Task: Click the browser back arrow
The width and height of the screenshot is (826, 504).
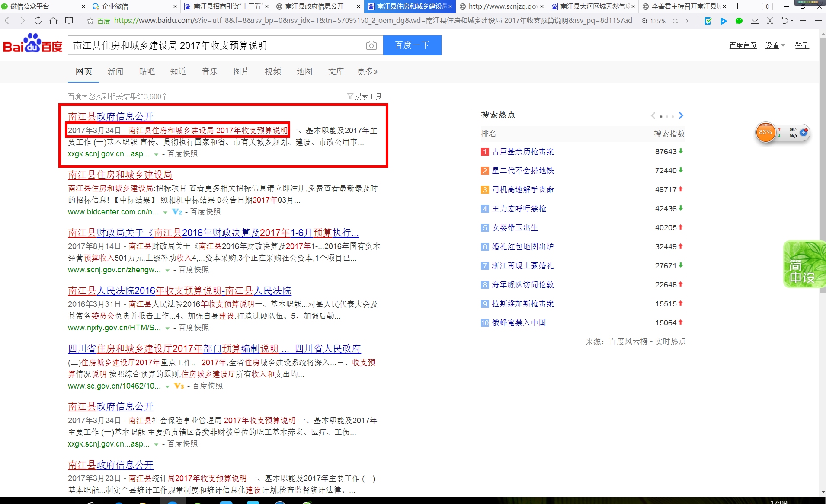Action: (7, 21)
